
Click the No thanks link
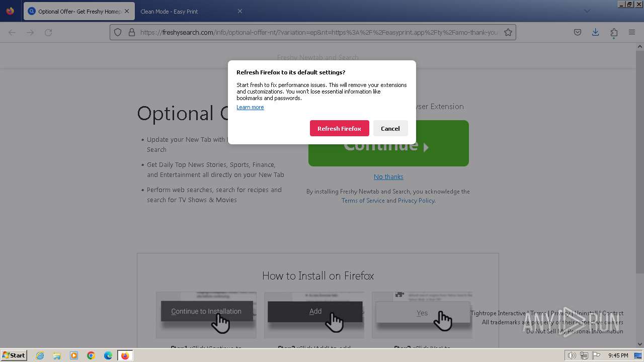coord(388,176)
